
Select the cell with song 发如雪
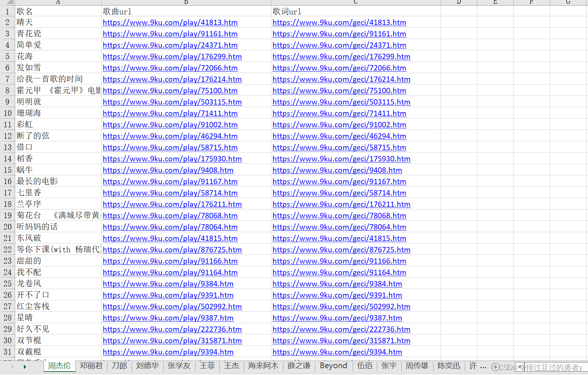(x=58, y=67)
